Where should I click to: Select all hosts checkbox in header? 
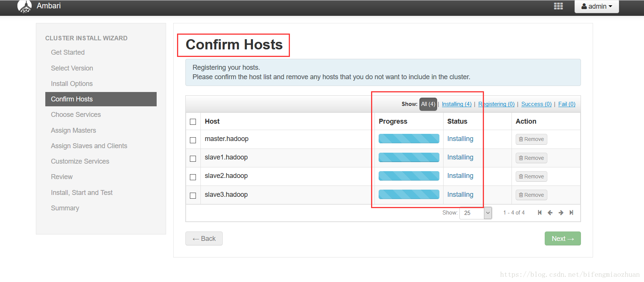pos(193,122)
